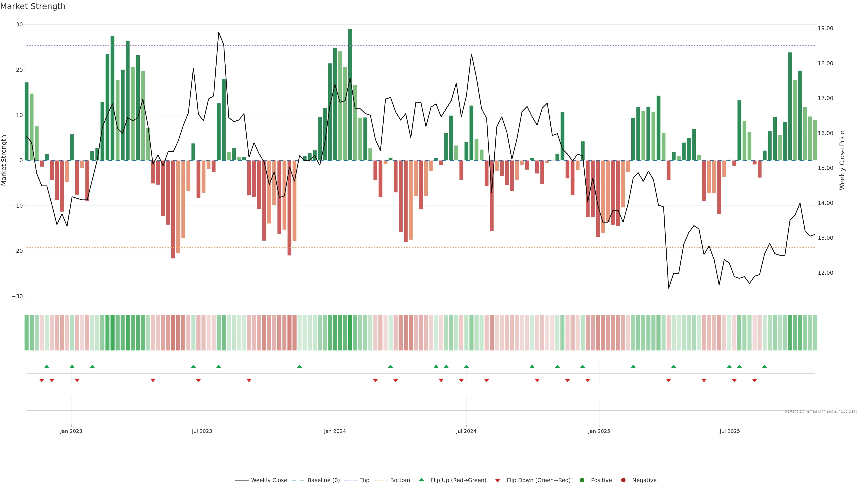The image size is (868, 488).
Task: Click the green Positive circle legend icon
Action: pos(582,480)
